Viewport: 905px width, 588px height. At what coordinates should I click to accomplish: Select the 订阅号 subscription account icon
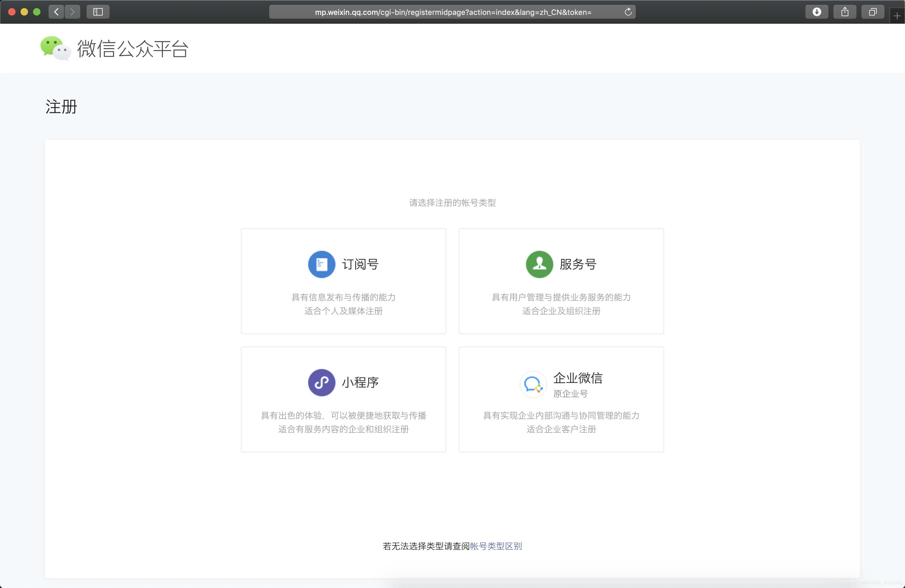pos(321,264)
